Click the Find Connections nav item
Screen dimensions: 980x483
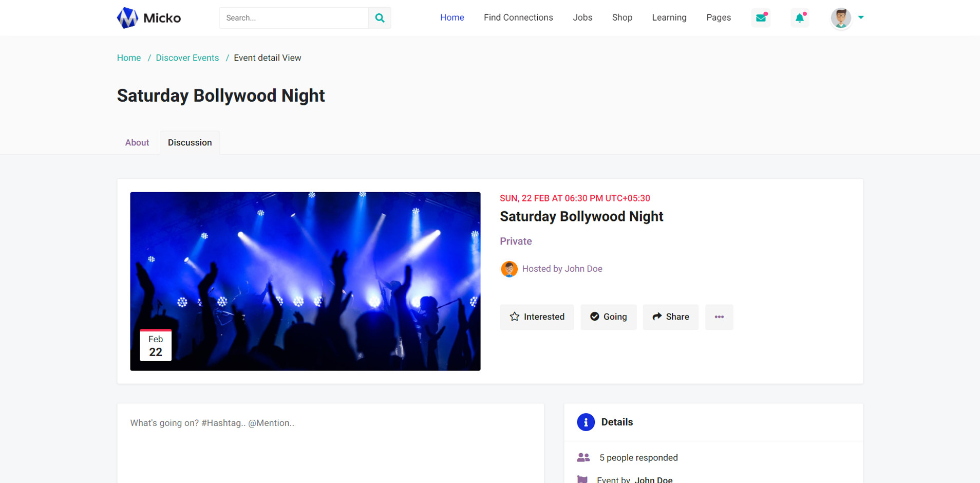[518, 17]
